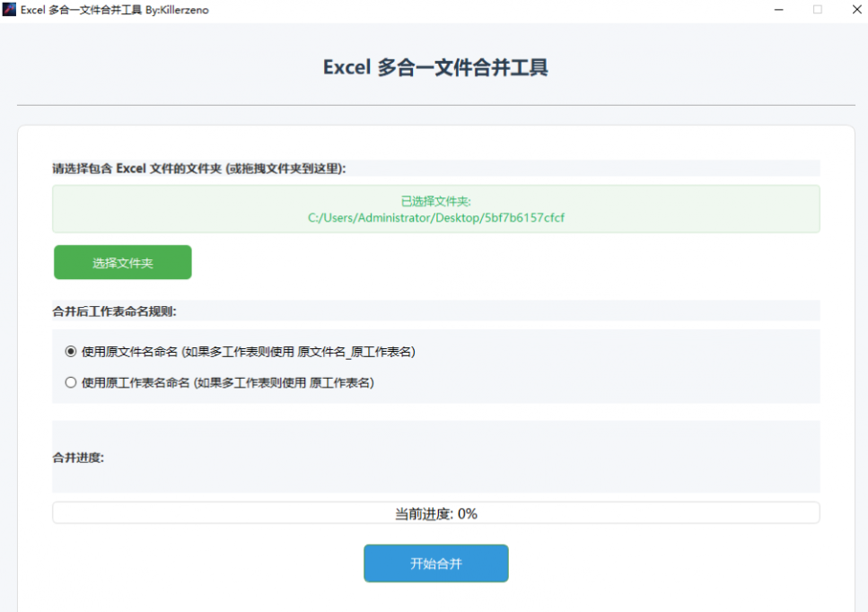Click the 请选择包含 Excel 文件的文件夹 label
868x612 pixels.
tap(199, 168)
